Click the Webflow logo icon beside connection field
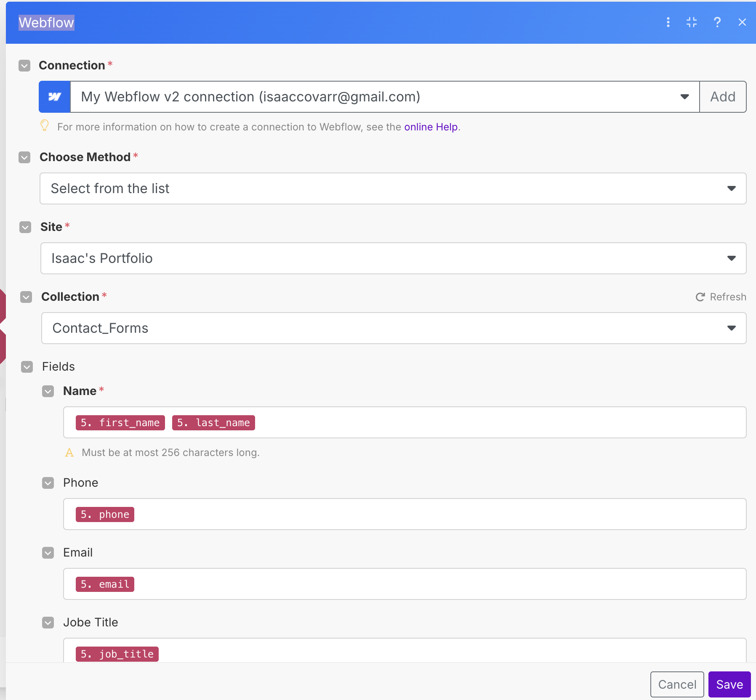The width and height of the screenshot is (756, 700). click(55, 97)
